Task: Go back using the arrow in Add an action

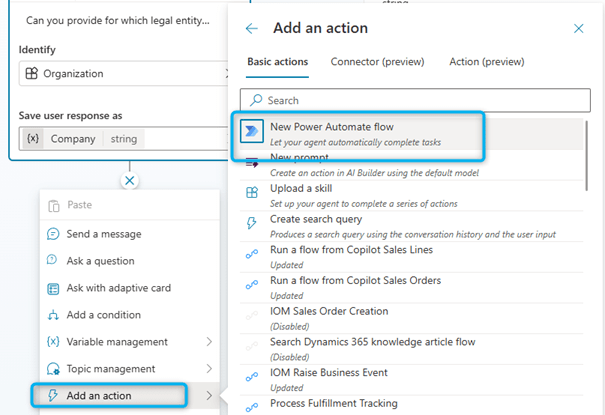Action: (251, 29)
